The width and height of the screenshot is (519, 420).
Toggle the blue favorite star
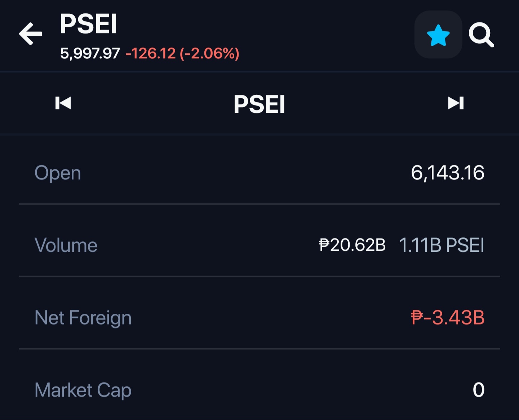click(438, 35)
